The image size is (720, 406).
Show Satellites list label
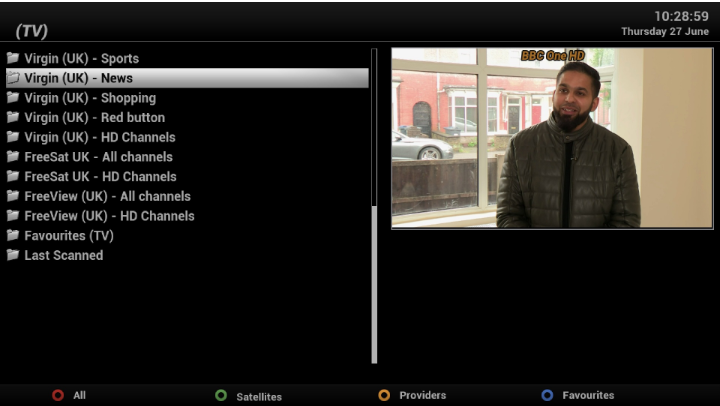259,397
